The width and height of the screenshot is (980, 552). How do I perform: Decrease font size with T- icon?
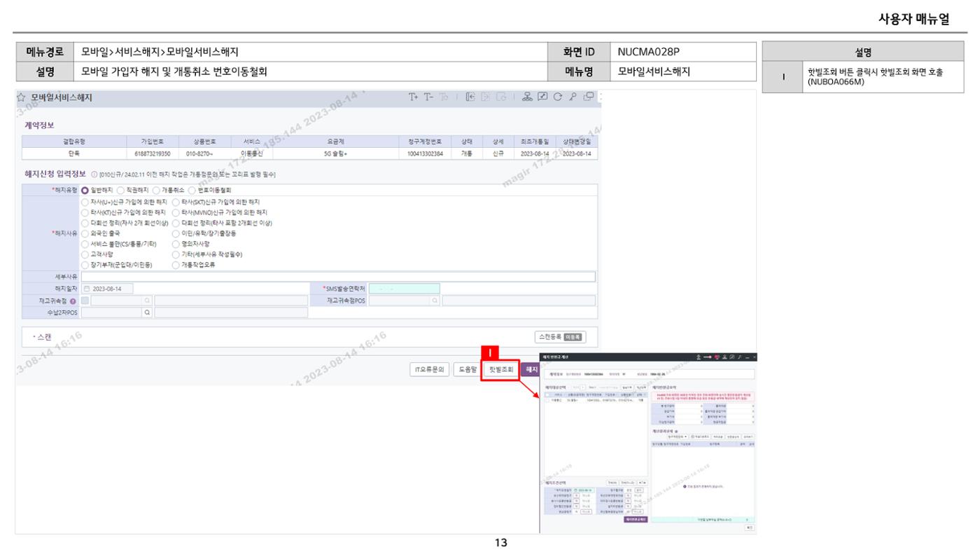(x=429, y=98)
